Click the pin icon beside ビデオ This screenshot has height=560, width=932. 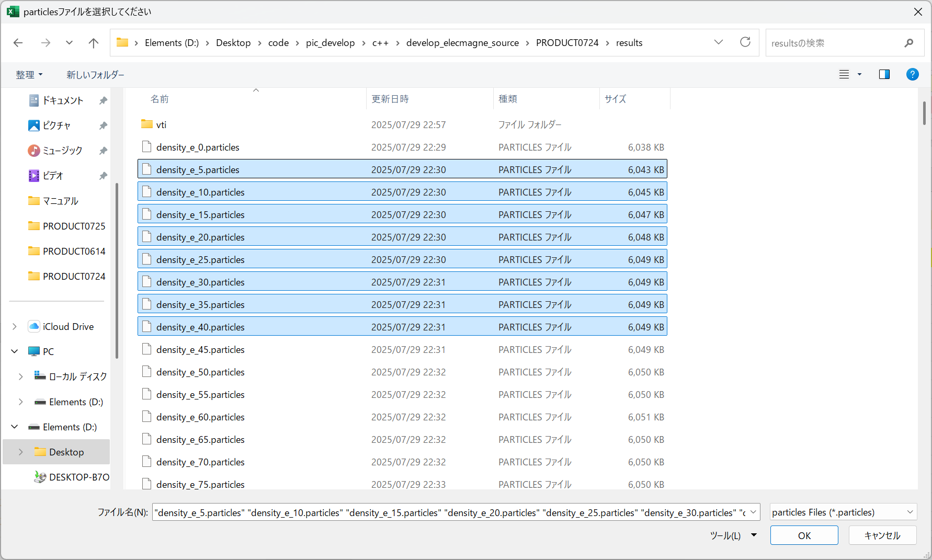(x=103, y=176)
